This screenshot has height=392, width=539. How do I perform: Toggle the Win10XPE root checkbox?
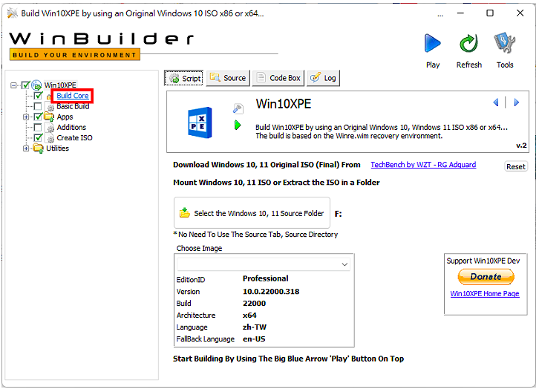(25, 85)
